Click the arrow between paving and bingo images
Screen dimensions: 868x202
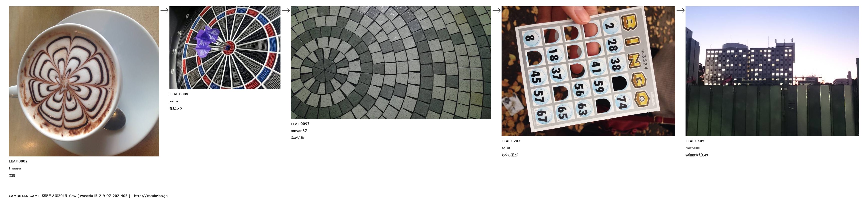tap(496, 11)
